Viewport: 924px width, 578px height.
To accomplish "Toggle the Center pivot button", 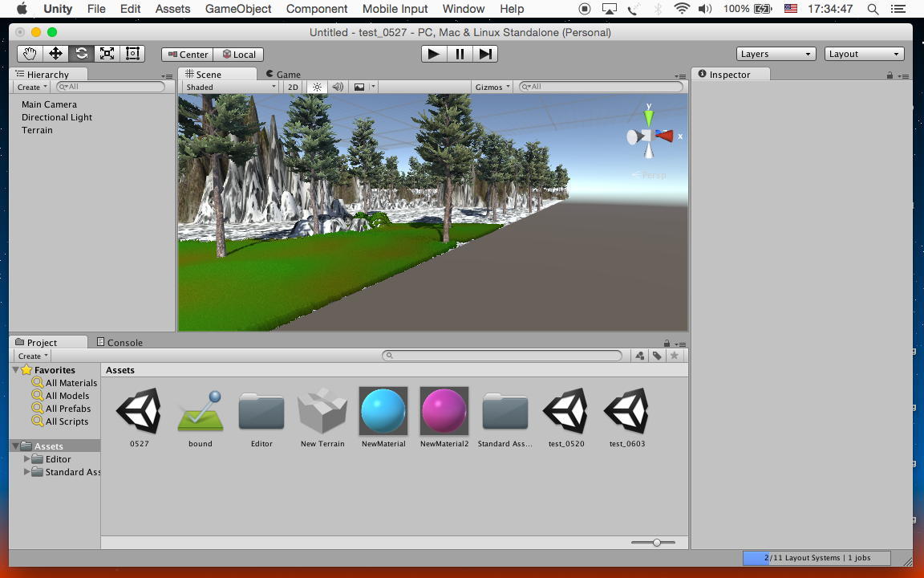I will point(187,55).
